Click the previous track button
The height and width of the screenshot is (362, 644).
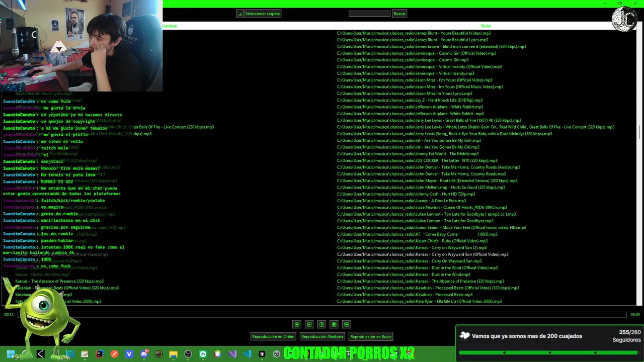[x=297, y=324]
